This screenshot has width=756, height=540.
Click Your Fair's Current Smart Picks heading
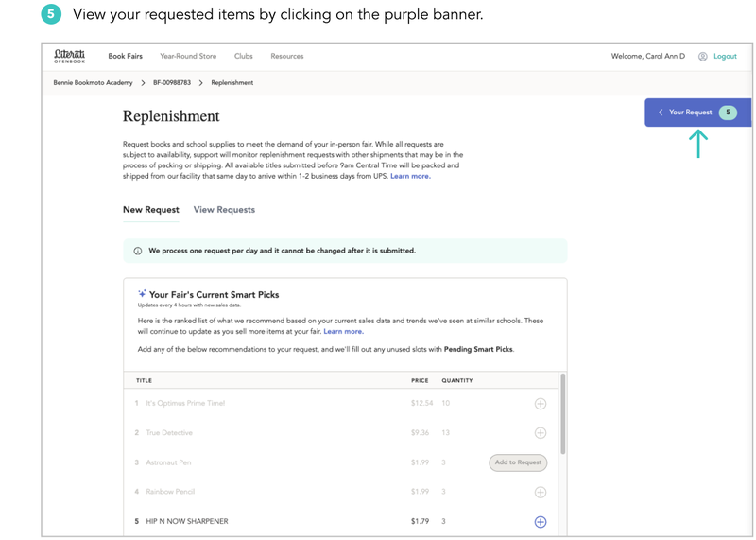(215, 295)
